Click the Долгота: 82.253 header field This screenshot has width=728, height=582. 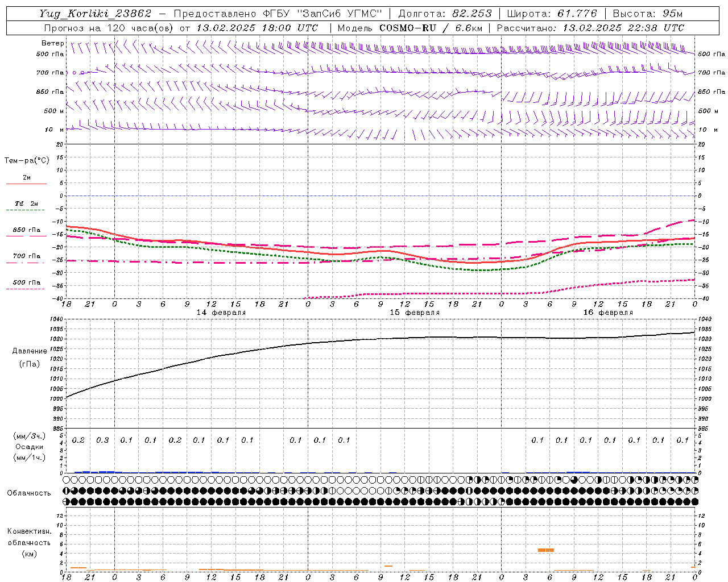pos(445,14)
